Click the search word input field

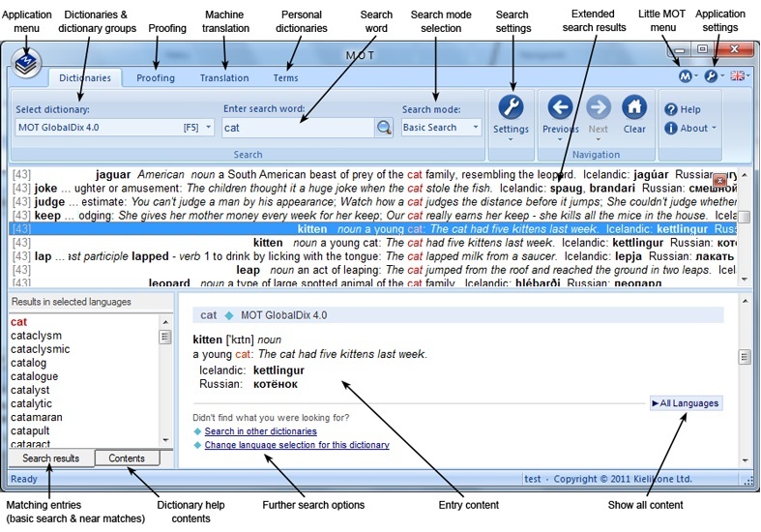point(298,128)
